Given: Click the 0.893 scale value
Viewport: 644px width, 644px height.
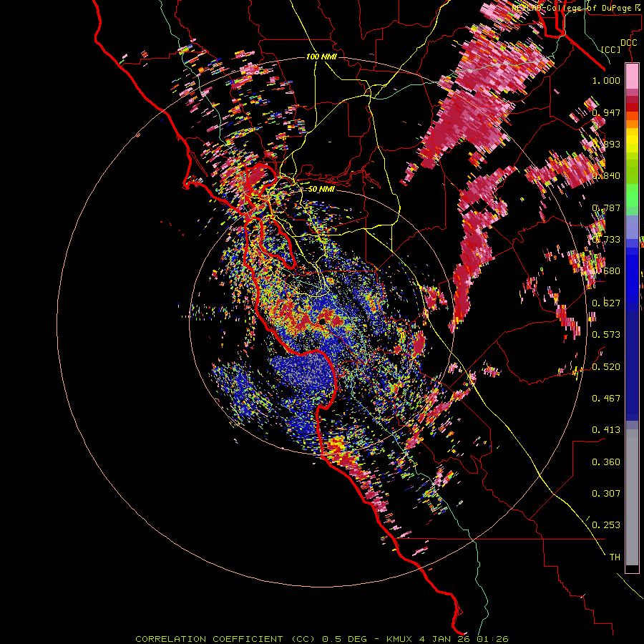Looking at the screenshot, I should click(606, 144).
